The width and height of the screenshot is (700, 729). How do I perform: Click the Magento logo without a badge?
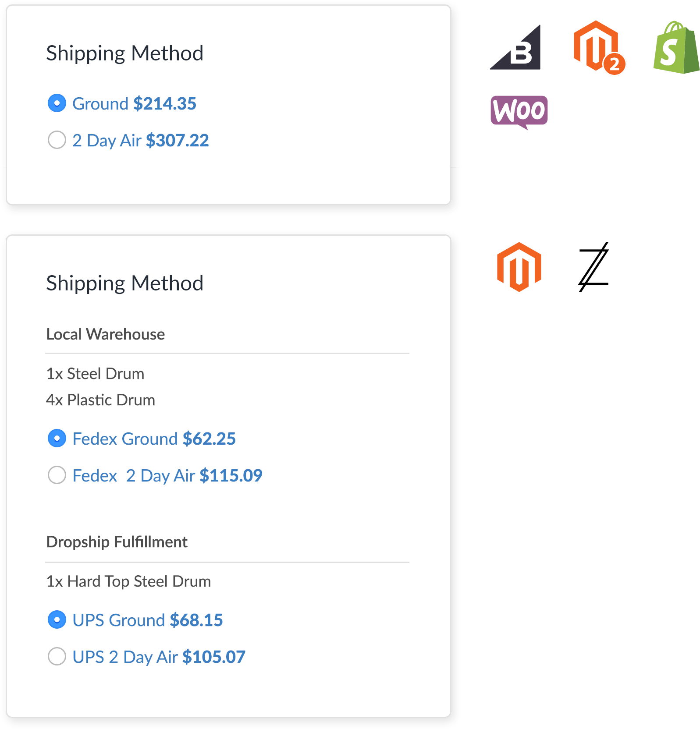tap(519, 267)
